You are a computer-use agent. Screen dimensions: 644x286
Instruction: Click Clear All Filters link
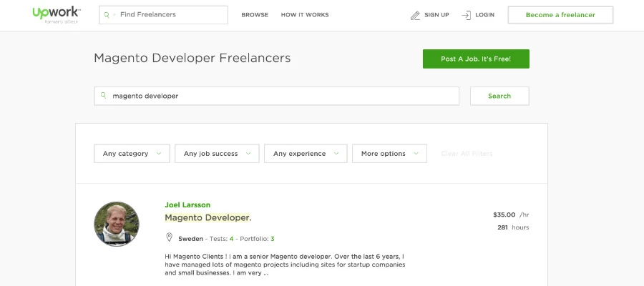click(x=467, y=154)
